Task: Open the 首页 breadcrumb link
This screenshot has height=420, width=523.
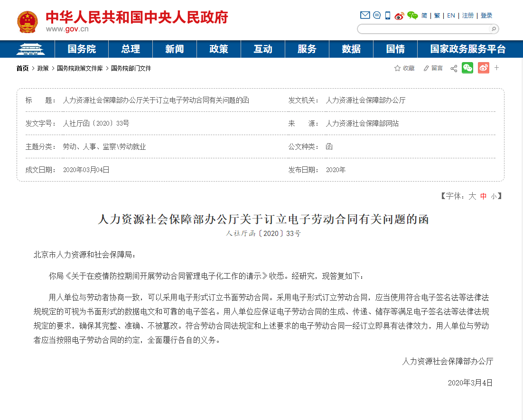Action: [22, 68]
